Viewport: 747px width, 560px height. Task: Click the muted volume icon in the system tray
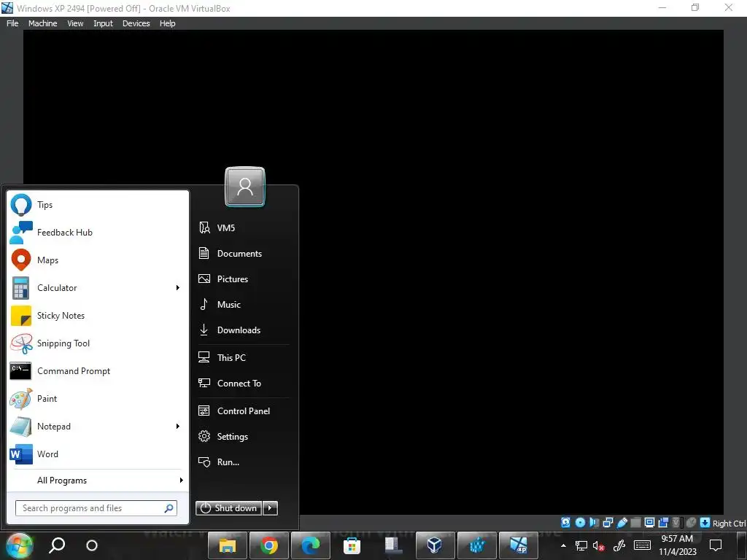click(599, 545)
